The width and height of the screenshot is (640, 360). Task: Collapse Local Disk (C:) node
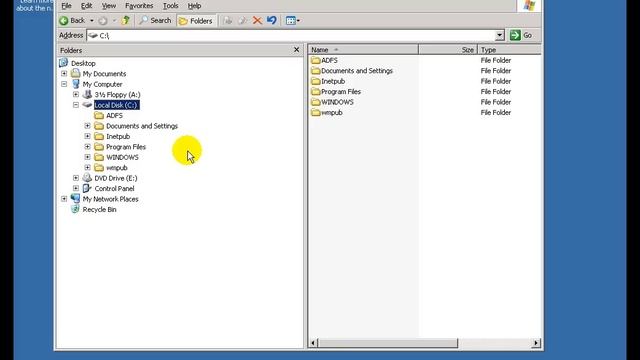(76, 105)
